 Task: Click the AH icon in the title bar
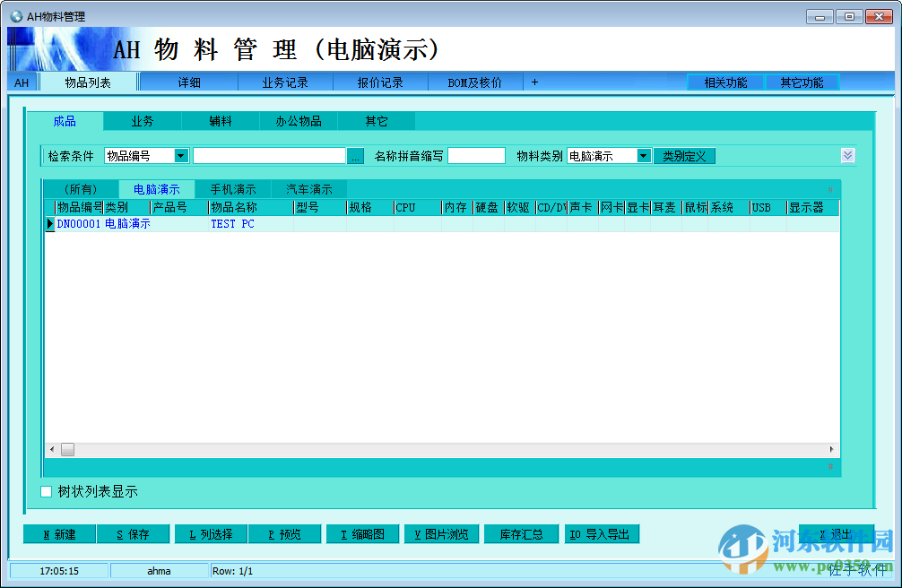[16, 15]
